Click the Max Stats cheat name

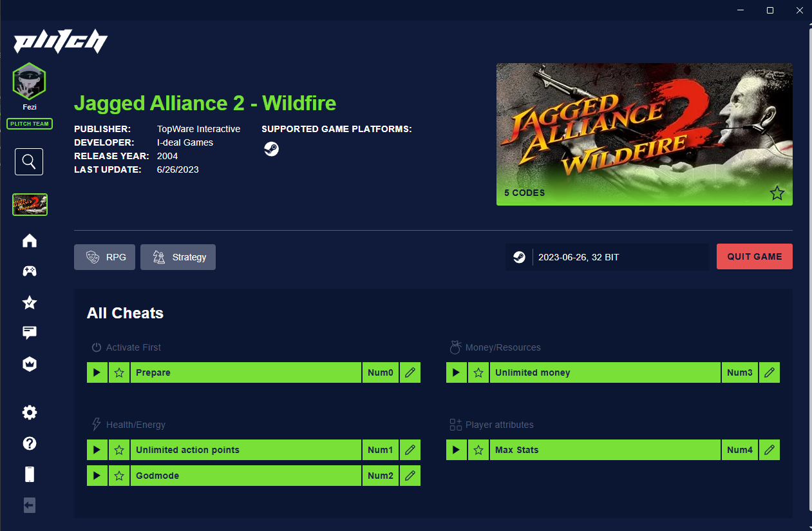click(x=516, y=450)
